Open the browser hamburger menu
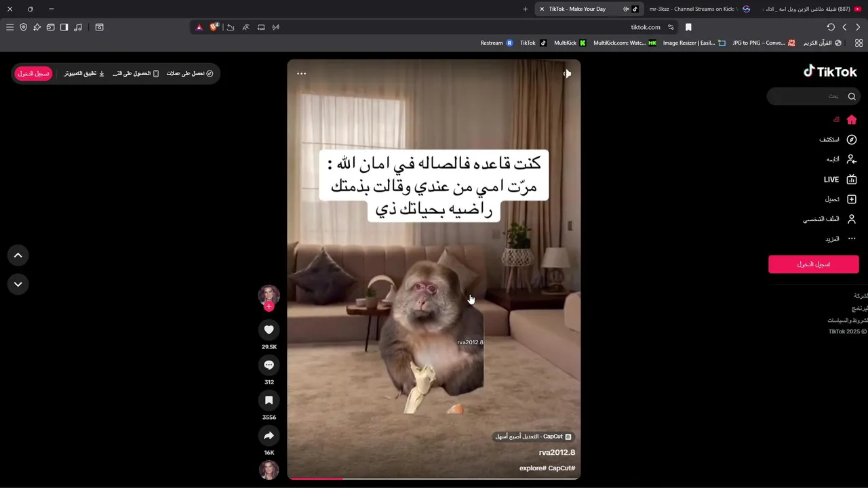Viewport: 868px width, 488px height. [9, 27]
